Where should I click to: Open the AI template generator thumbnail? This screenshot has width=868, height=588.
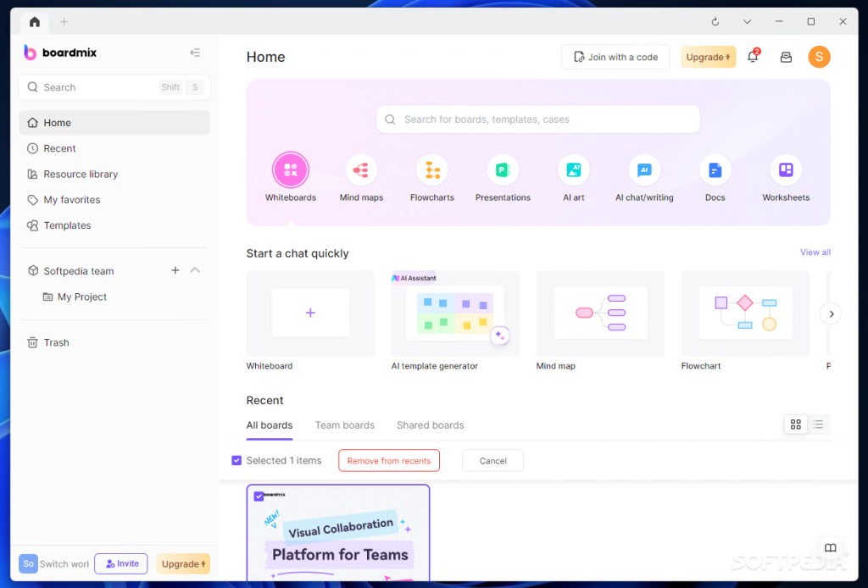click(455, 313)
